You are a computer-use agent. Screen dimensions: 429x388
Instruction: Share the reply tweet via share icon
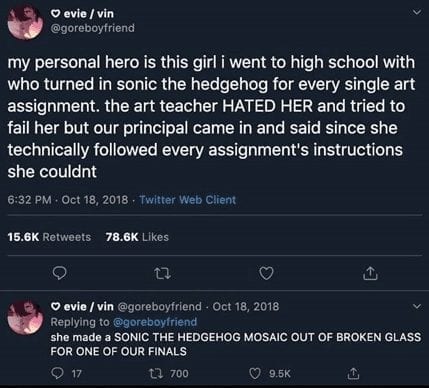click(x=353, y=374)
